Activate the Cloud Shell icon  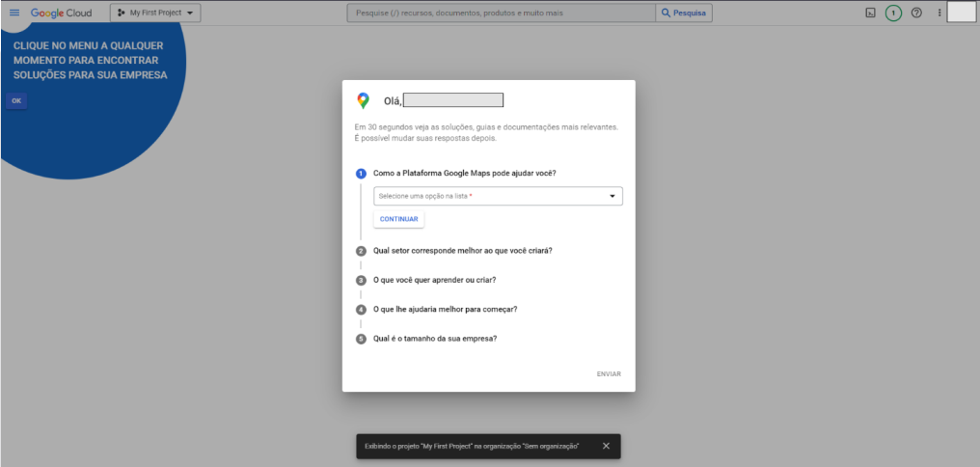(870, 13)
